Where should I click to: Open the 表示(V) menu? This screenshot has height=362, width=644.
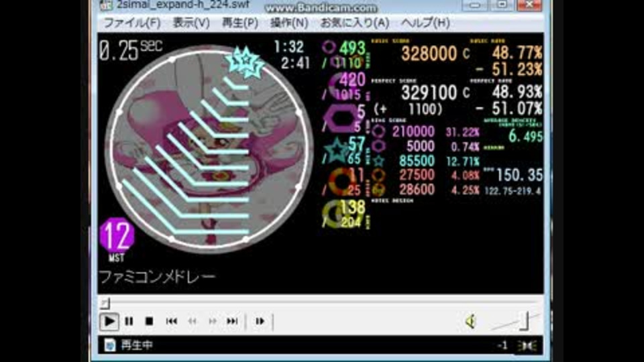[x=191, y=23]
